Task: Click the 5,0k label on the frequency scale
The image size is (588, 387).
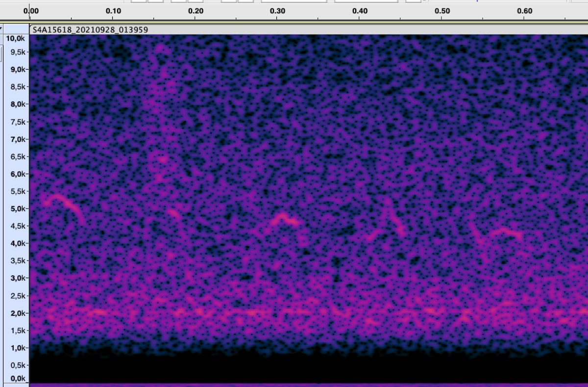Action: pos(18,208)
